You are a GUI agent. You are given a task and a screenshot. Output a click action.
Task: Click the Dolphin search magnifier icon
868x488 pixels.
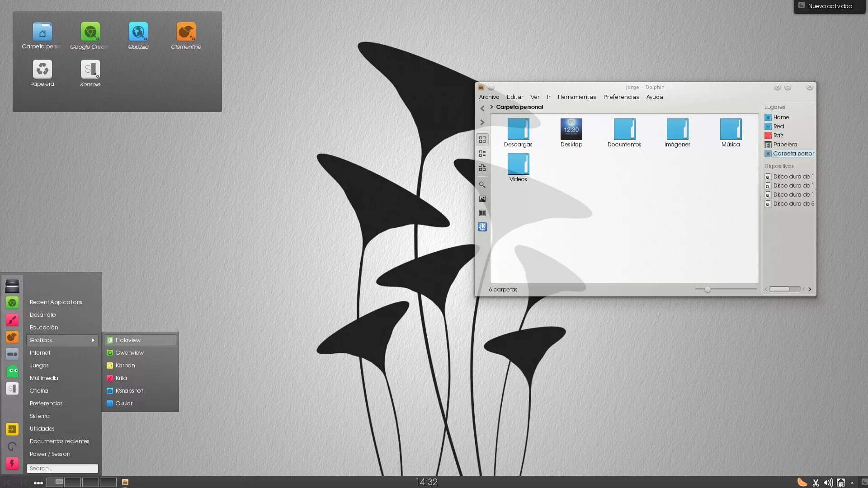tap(482, 185)
